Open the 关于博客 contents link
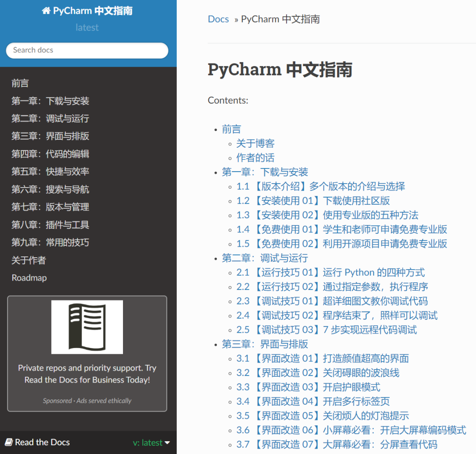The height and width of the screenshot is (454, 476). pos(255,143)
